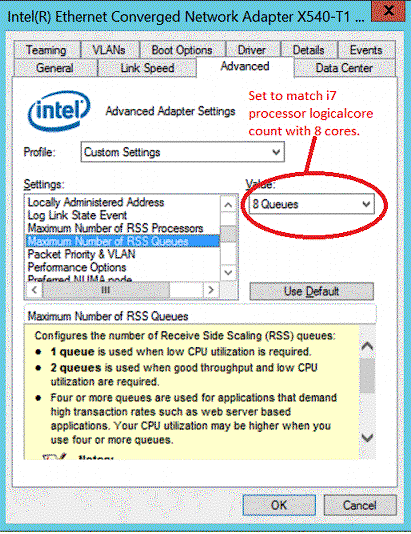Click settings list scroll up arrow
Screen dimensions: 411x534
pos(228,205)
